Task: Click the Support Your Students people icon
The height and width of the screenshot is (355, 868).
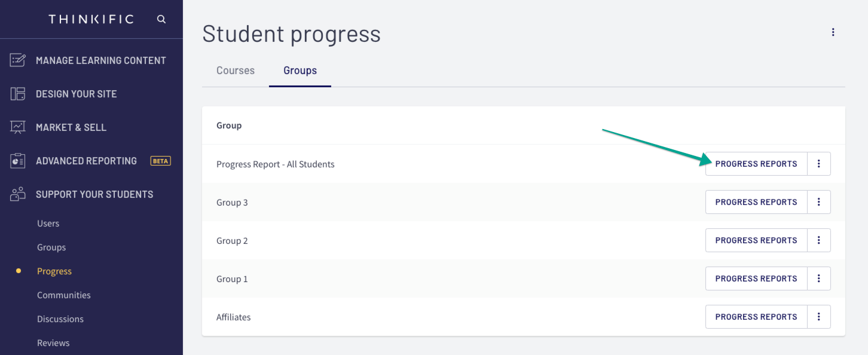Action: [16, 194]
